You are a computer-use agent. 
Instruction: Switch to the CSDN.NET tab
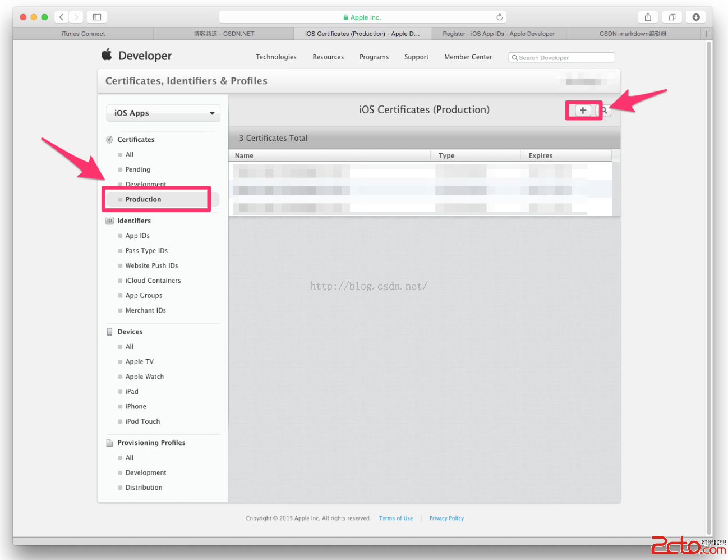pyautogui.click(x=224, y=34)
